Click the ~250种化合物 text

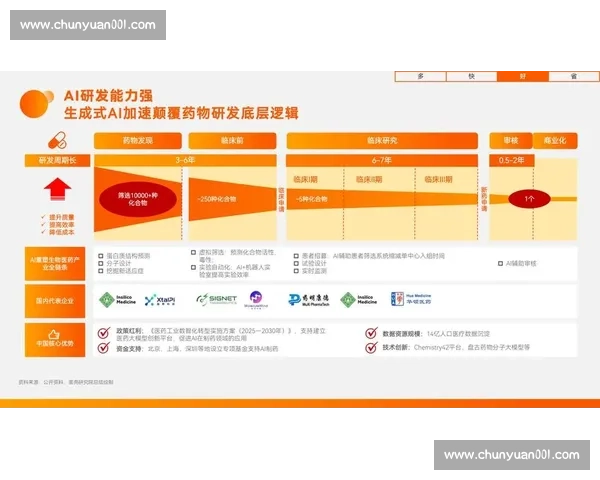tap(217, 199)
